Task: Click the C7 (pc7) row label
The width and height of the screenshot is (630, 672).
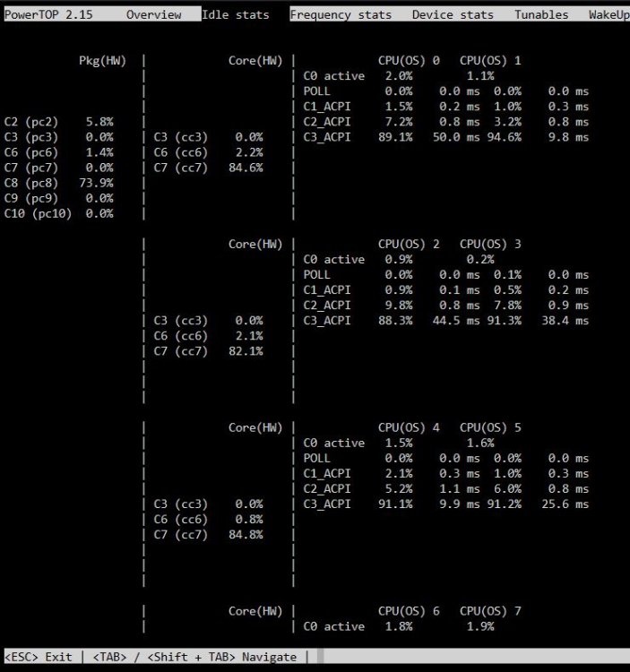Action: 30,168
